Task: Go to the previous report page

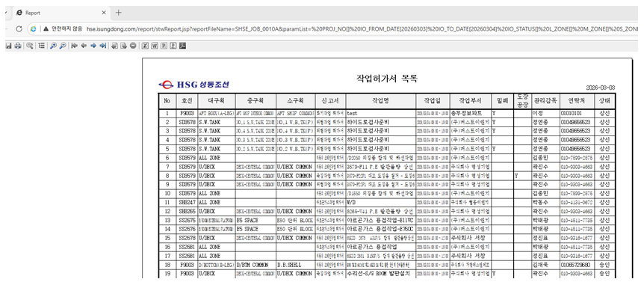Action: pyautogui.click(x=84, y=46)
